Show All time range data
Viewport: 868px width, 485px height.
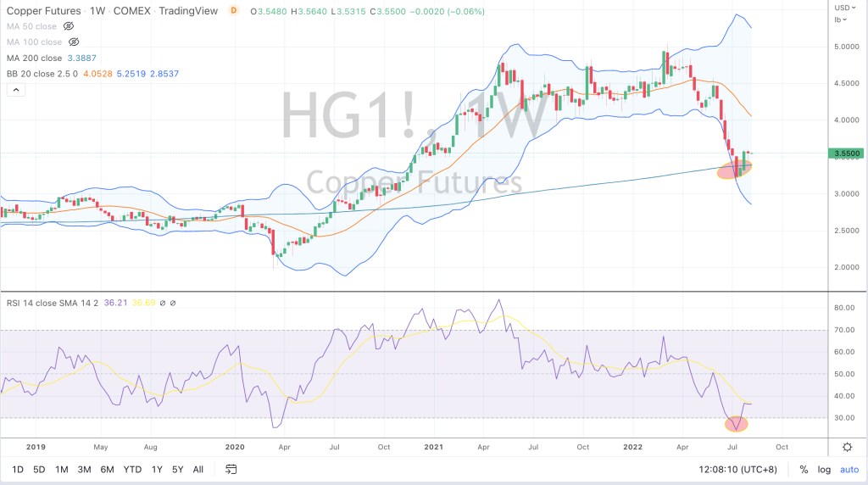(198, 469)
